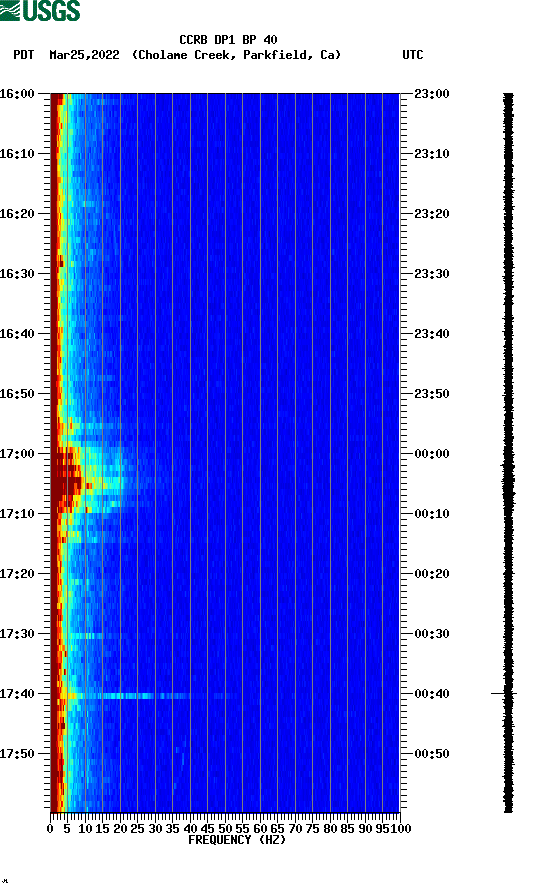Click the 16:50 PDT time label
This screenshot has width=552, height=892.
pos(17,394)
